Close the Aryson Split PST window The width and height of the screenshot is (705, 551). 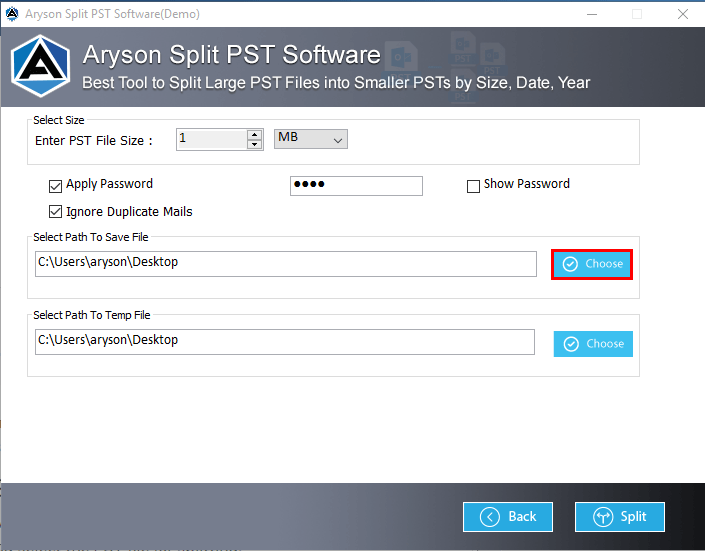coord(683,14)
